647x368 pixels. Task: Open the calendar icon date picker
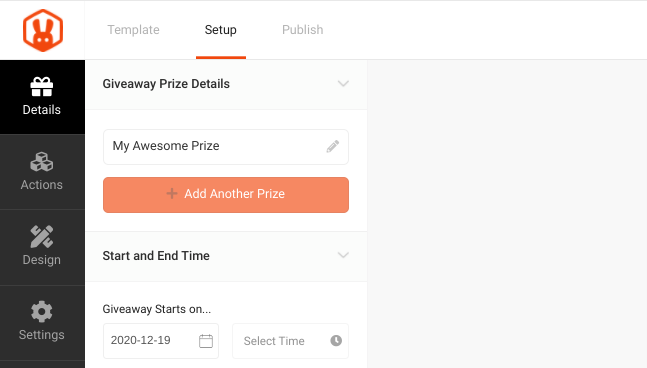point(206,341)
